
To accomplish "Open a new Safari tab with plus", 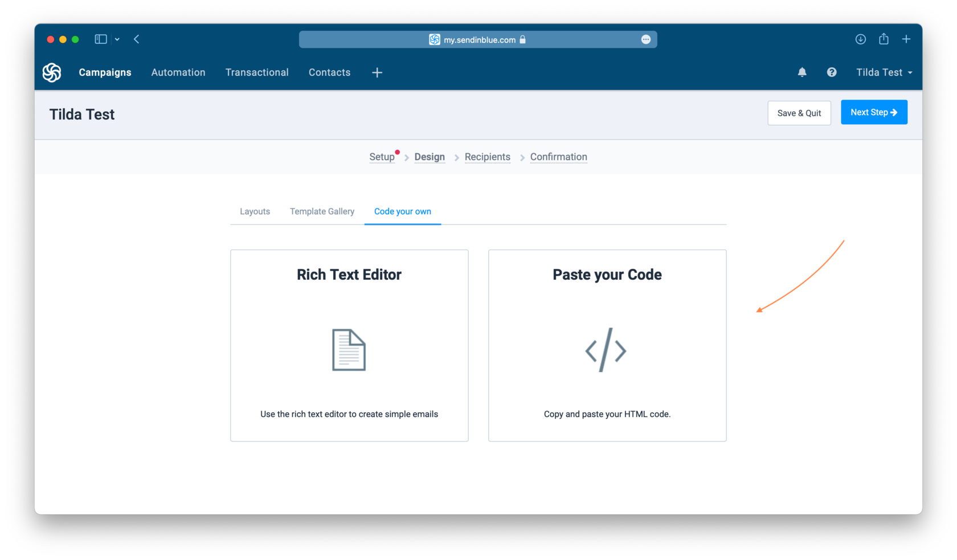I will [906, 39].
